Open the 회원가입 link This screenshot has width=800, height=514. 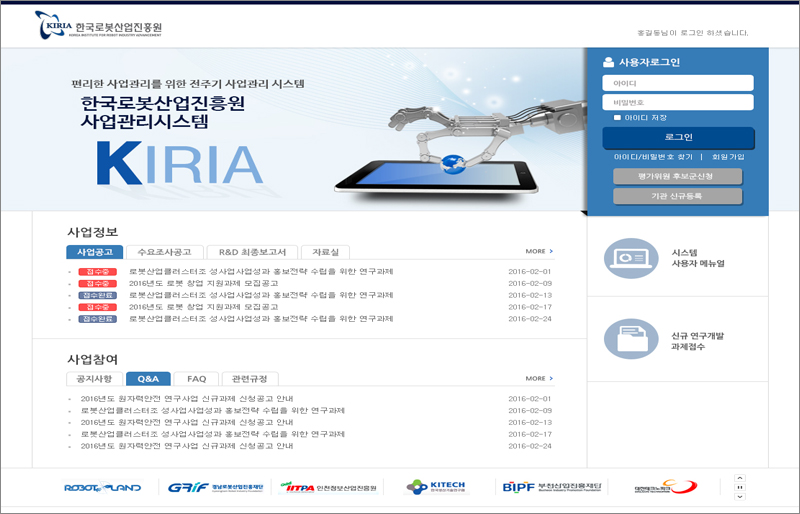click(728, 157)
